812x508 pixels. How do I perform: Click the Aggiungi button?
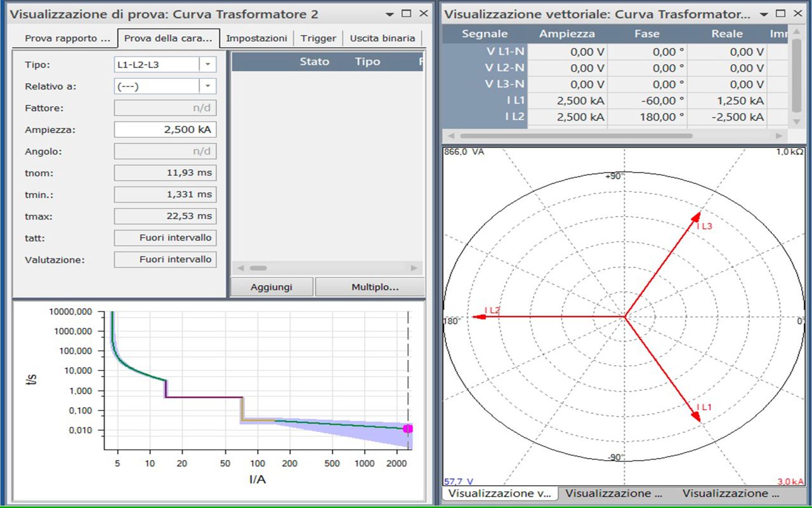(272, 287)
